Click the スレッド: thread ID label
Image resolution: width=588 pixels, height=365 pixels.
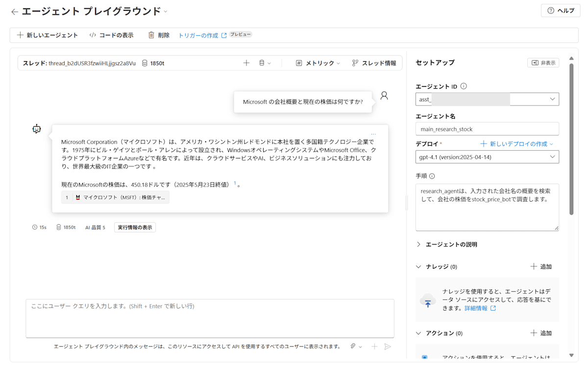[79, 63]
